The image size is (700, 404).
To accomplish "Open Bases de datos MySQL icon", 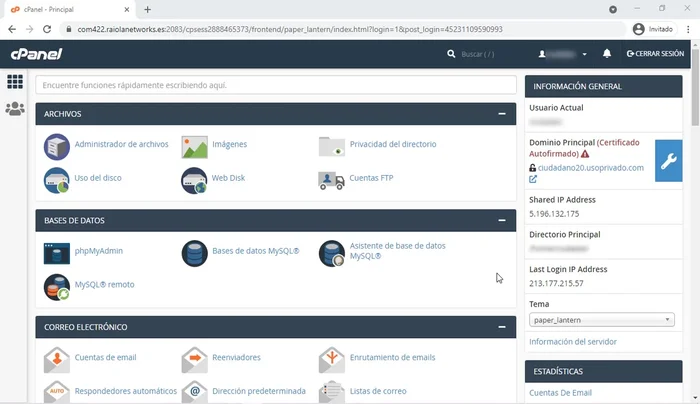I will click(194, 253).
